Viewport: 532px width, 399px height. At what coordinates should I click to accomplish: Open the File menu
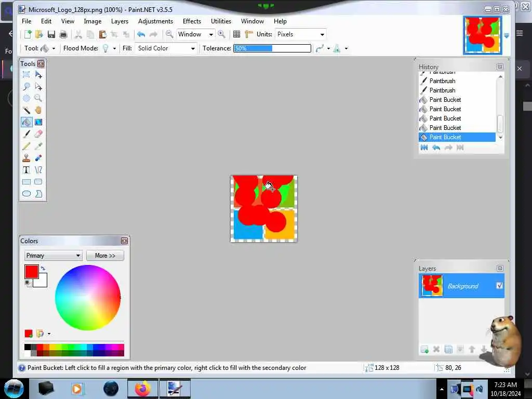pyautogui.click(x=26, y=21)
